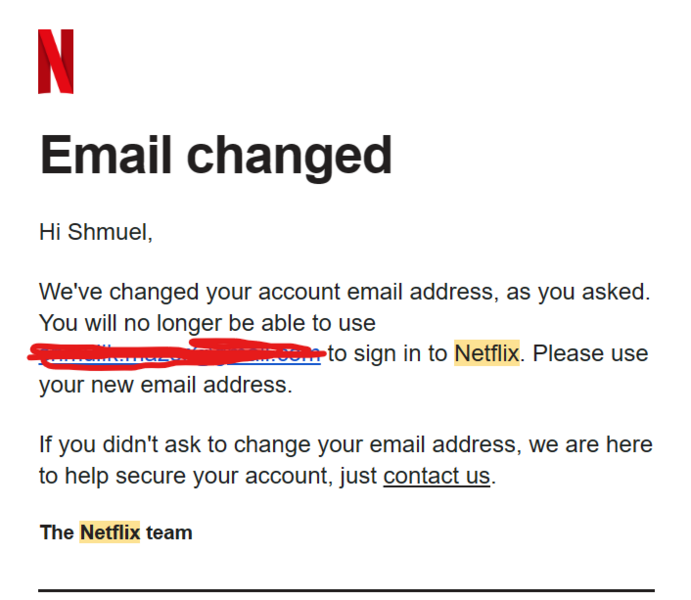Click the Hi Shmuel greeting line

tap(96, 232)
